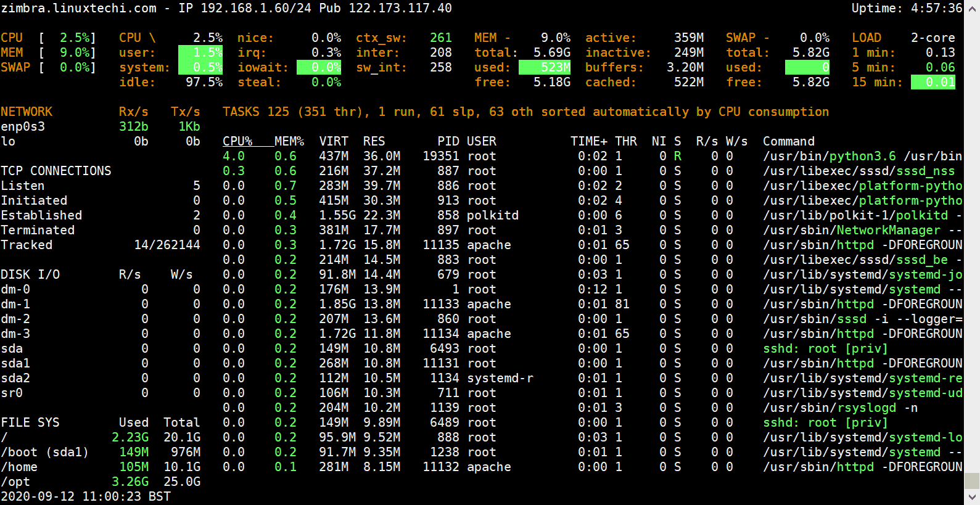
Task: Click the Tracked value 14/262144
Action: coord(167,245)
